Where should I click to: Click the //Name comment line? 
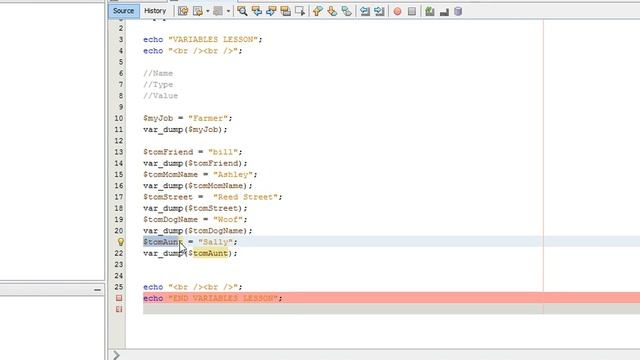tap(158, 73)
